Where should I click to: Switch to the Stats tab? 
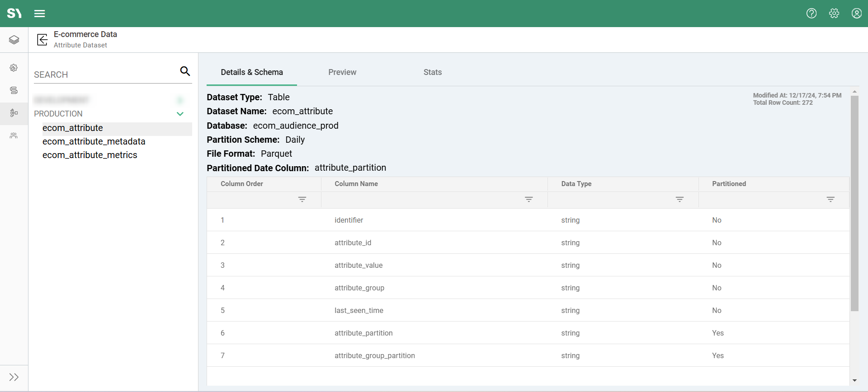[433, 72]
